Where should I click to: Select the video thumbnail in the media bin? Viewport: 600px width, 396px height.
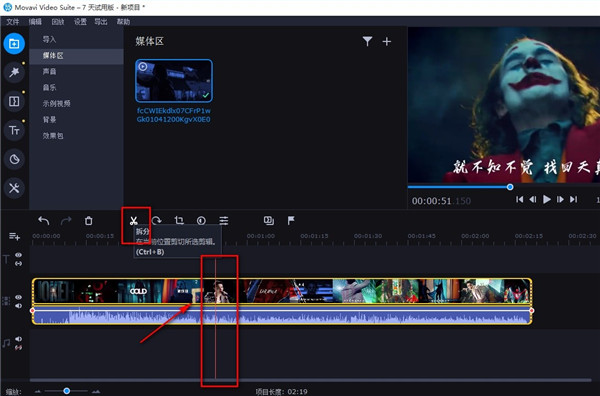click(x=174, y=81)
